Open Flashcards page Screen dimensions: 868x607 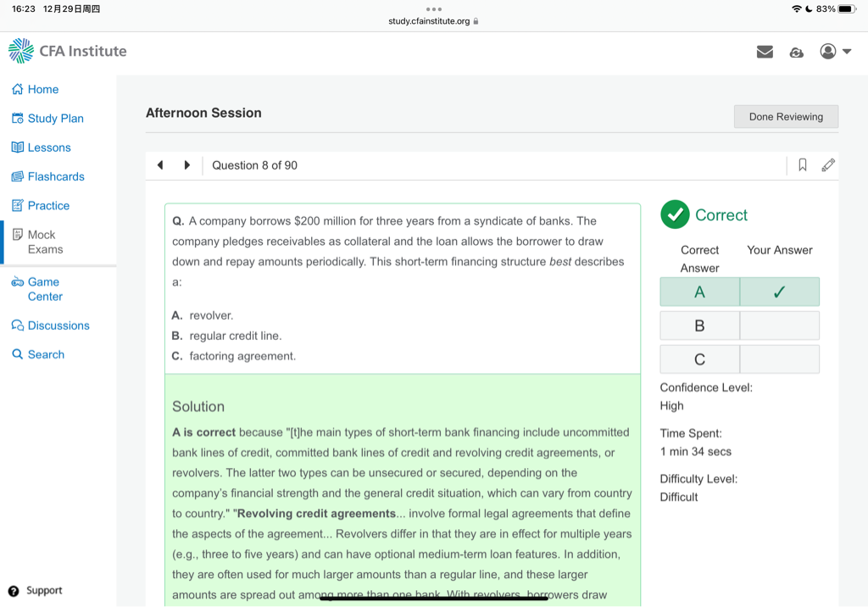coord(56,176)
